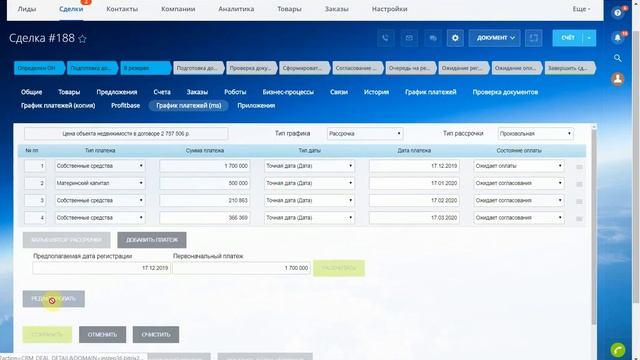Viewport: 640px width, 360px height.
Task: Click the Добавить платеж button
Action: tap(152, 240)
